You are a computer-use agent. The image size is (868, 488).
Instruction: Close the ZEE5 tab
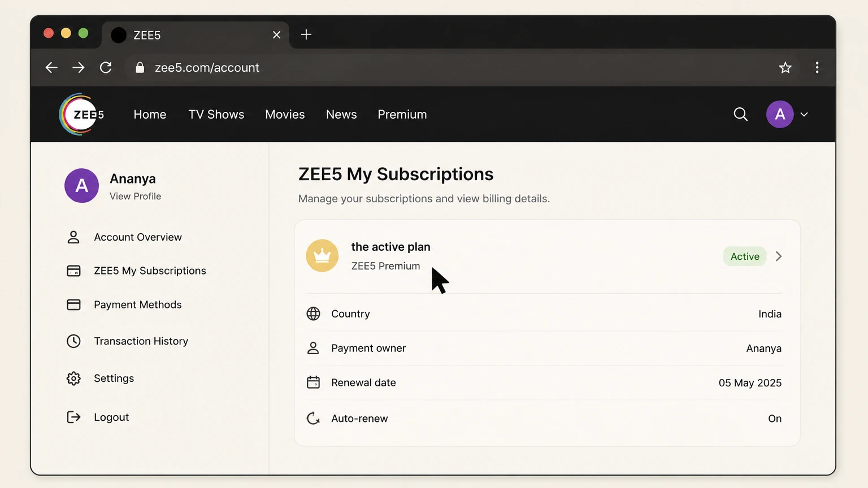pyautogui.click(x=276, y=35)
